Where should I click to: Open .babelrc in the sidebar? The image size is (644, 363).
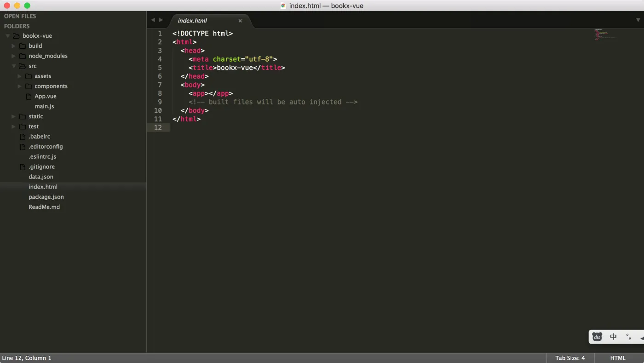tap(39, 137)
